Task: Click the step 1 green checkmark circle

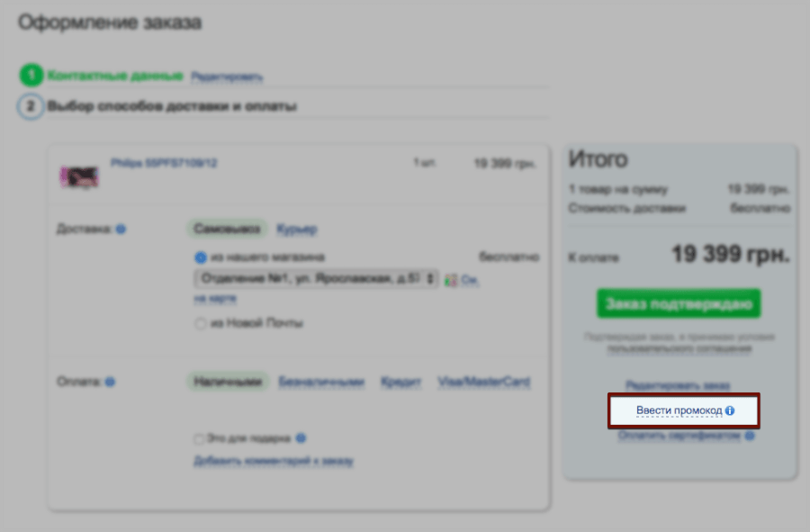Action: (x=31, y=77)
